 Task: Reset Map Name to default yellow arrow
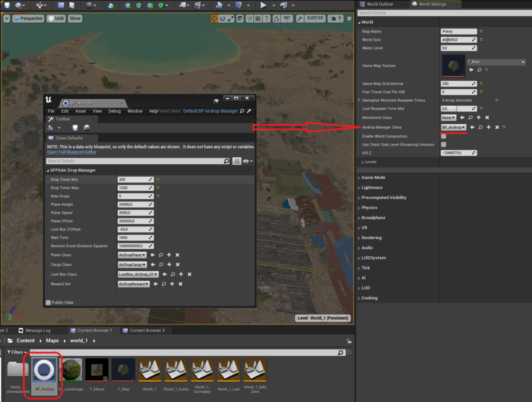pyautogui.click(x=481, y=31)
